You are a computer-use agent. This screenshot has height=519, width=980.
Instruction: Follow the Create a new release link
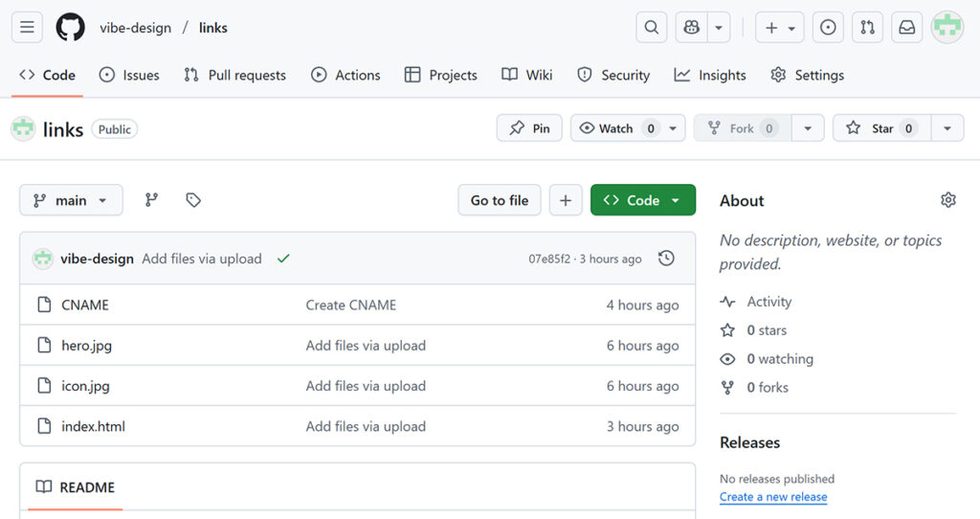772,497
